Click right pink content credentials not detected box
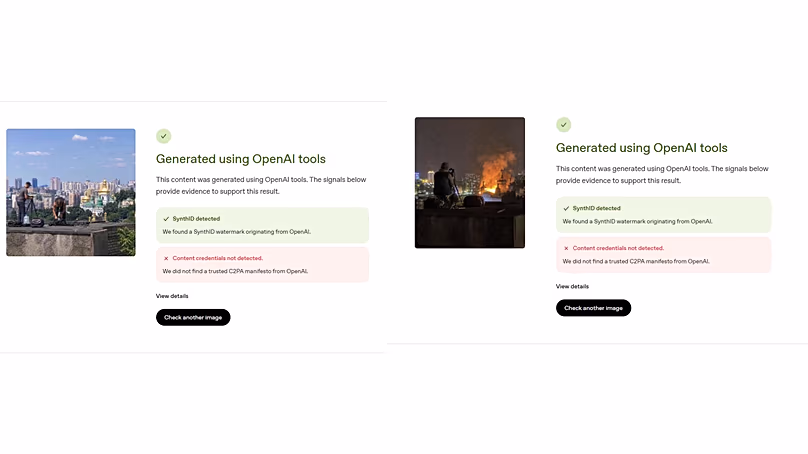The width and height of the screenshot is (808, 454). [663, 255]
